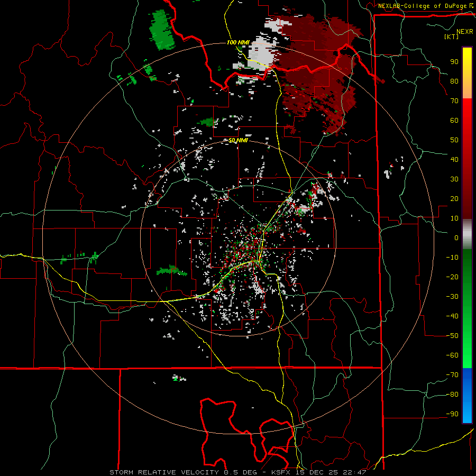Click the -10 value on velocity scale

[x=452, y=258]
